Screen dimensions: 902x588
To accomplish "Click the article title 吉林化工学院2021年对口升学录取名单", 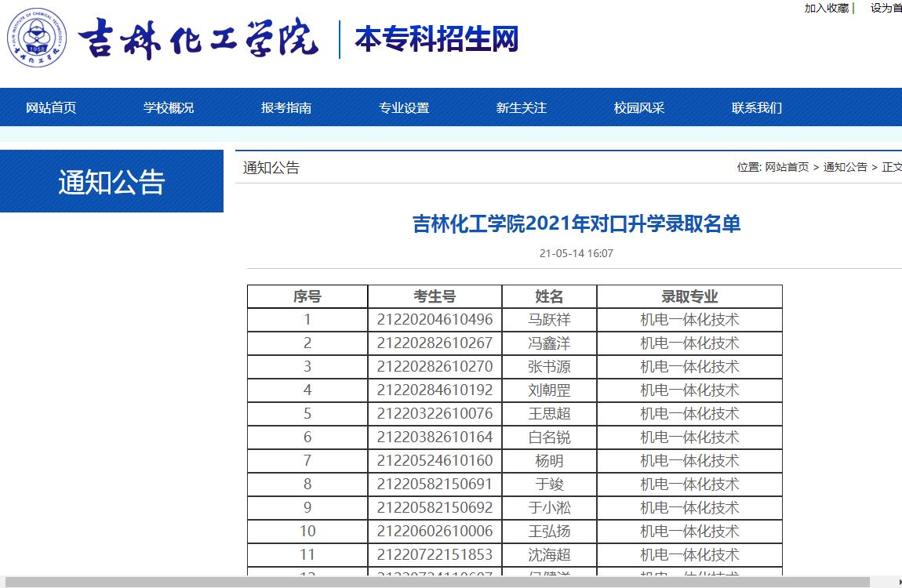I will 576,223.
